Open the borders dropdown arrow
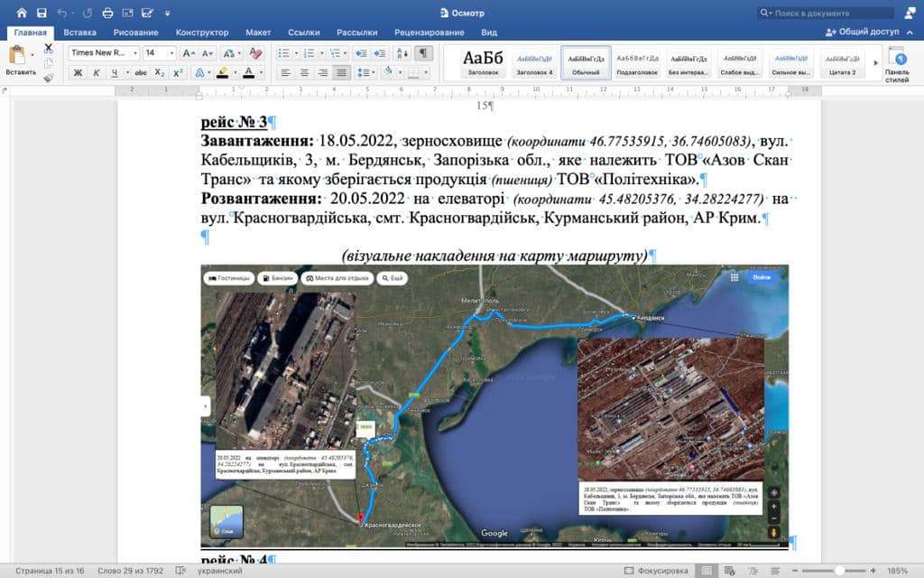This screenshot has width=924, height=578. 426,72
